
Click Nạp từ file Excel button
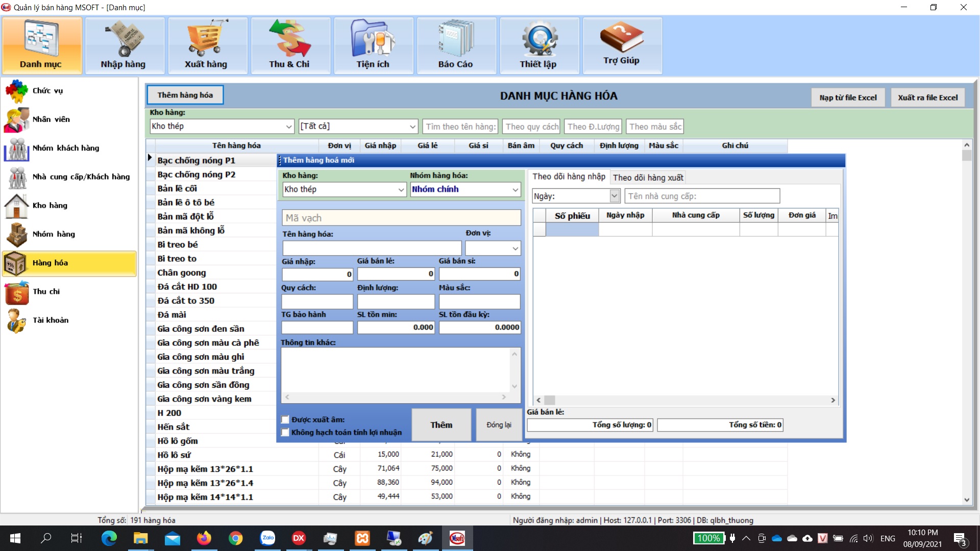848,97
